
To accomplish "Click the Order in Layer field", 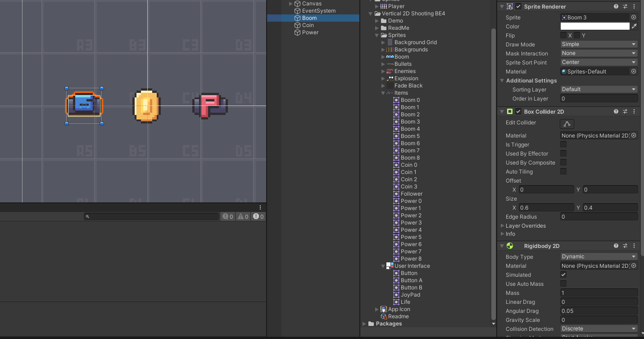I will click(599, 98).
